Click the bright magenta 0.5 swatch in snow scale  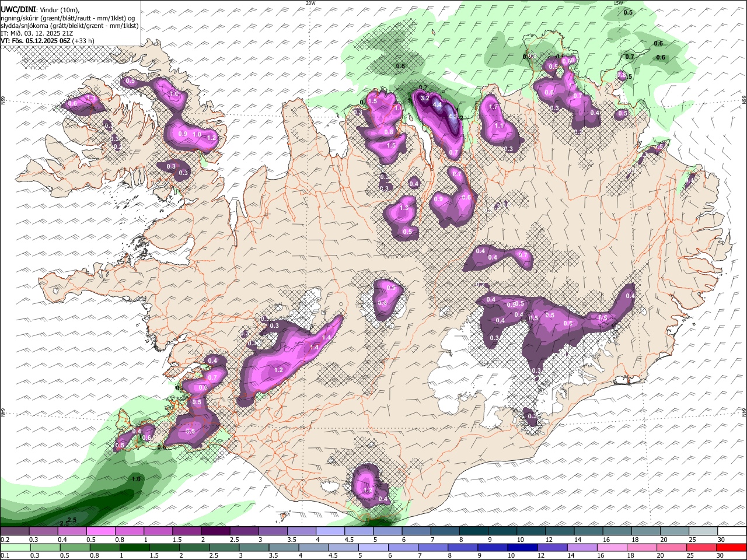pyautogui.click(x=102, y=531)
